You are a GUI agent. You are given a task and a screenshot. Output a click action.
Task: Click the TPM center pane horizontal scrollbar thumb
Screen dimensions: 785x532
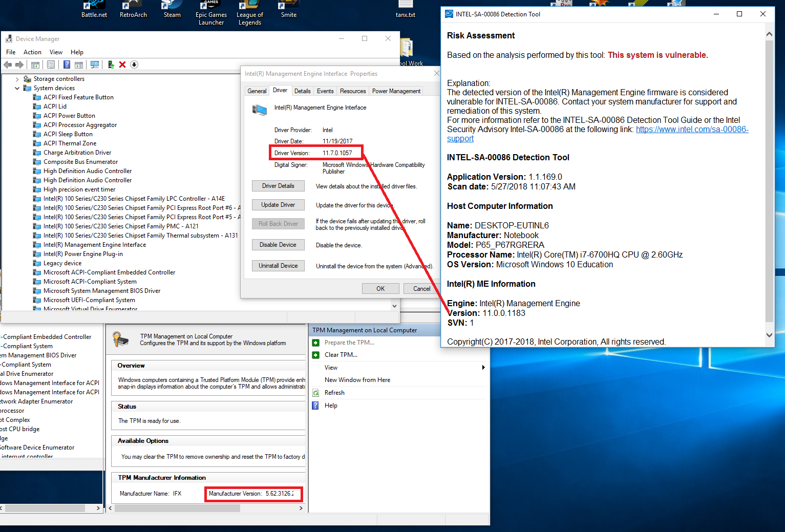(x=177, y=508)
